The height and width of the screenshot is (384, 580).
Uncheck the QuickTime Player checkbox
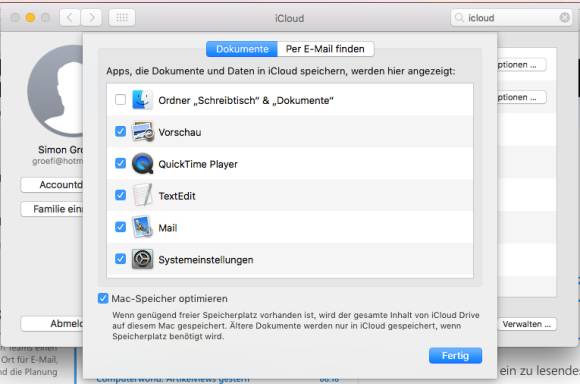pyautogui.click(x=120, y=163)
